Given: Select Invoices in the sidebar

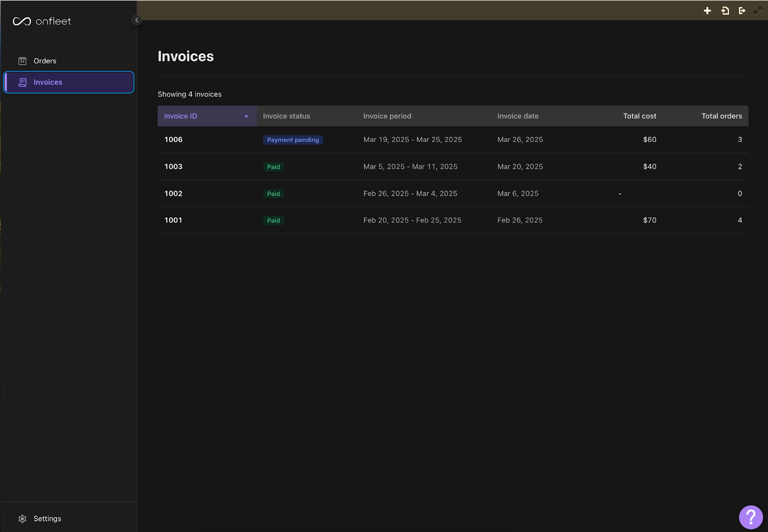Looking at the screenshot, I should (69, 82).
